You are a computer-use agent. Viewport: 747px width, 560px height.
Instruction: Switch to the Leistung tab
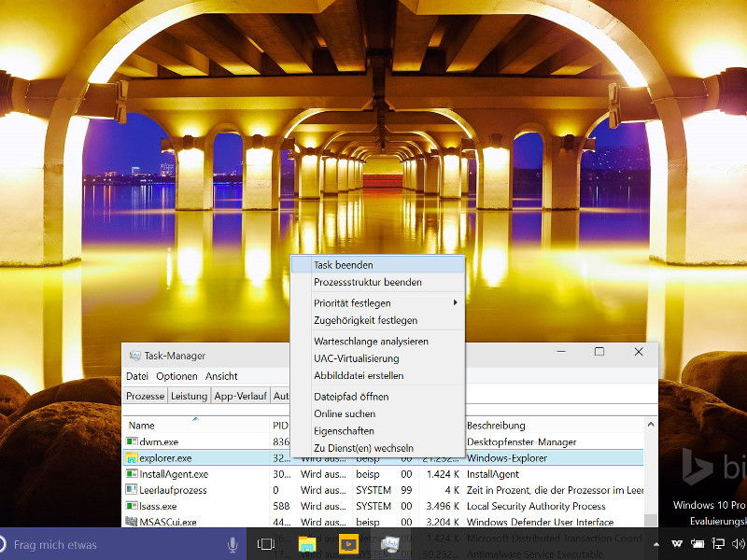click(x=190, y=396)
